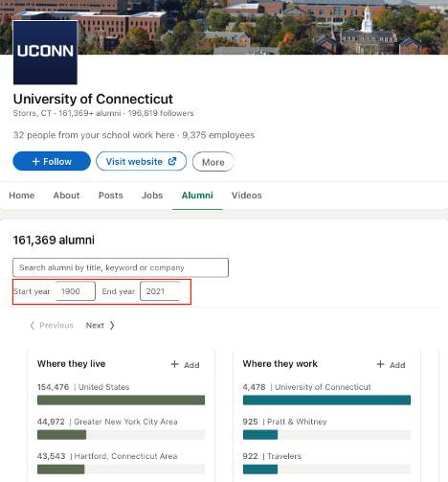Focus the Search alumni by title field
This screenshot has width=448, height=482.
pos(121,267)
